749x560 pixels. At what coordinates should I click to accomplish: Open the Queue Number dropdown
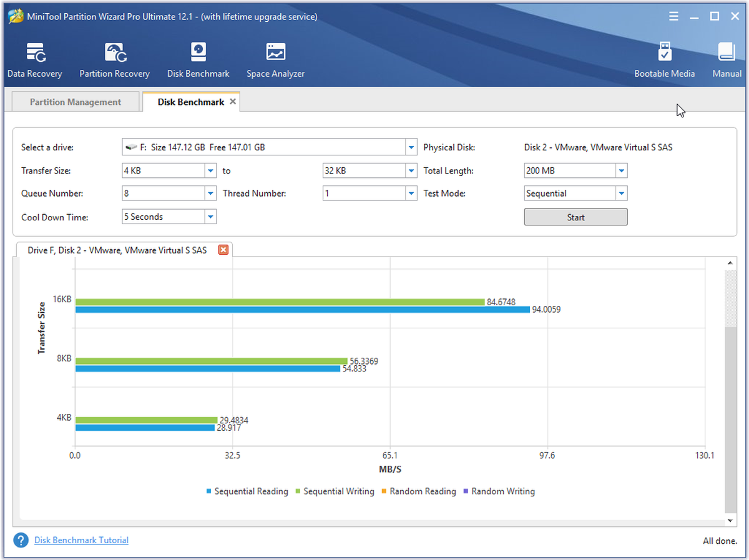(x=210, y=194)
